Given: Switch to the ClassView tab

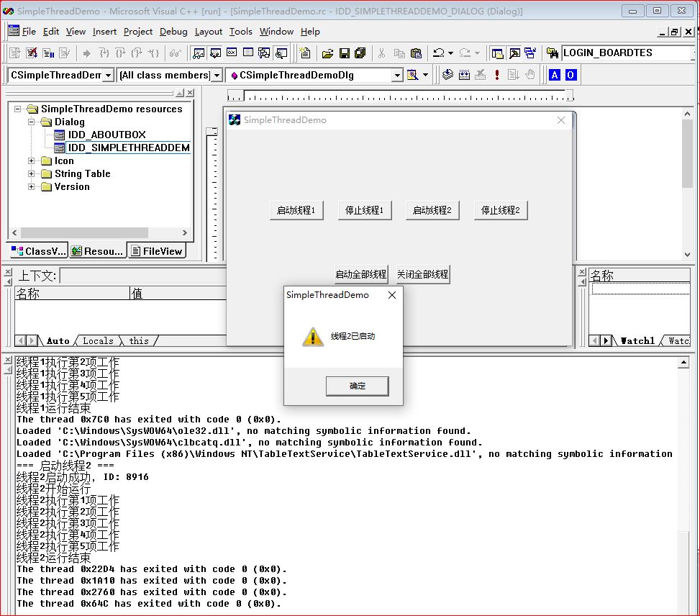Looking at the screenshot, I should (x=39, y=251).
